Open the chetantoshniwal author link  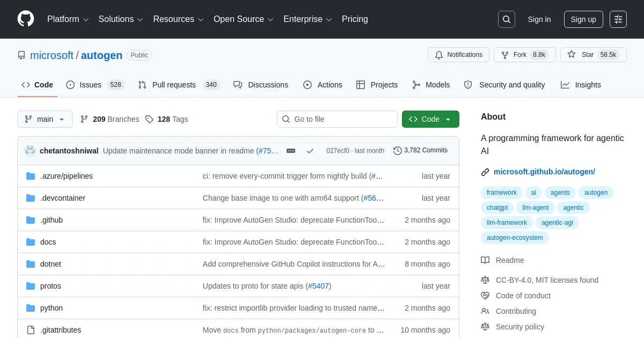pyautogui.click(x=69, y=151)
